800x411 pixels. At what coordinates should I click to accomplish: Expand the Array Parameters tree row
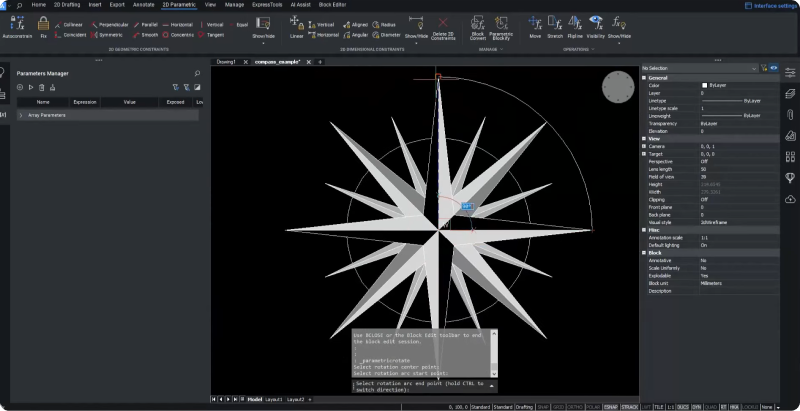tap(21, 116)
